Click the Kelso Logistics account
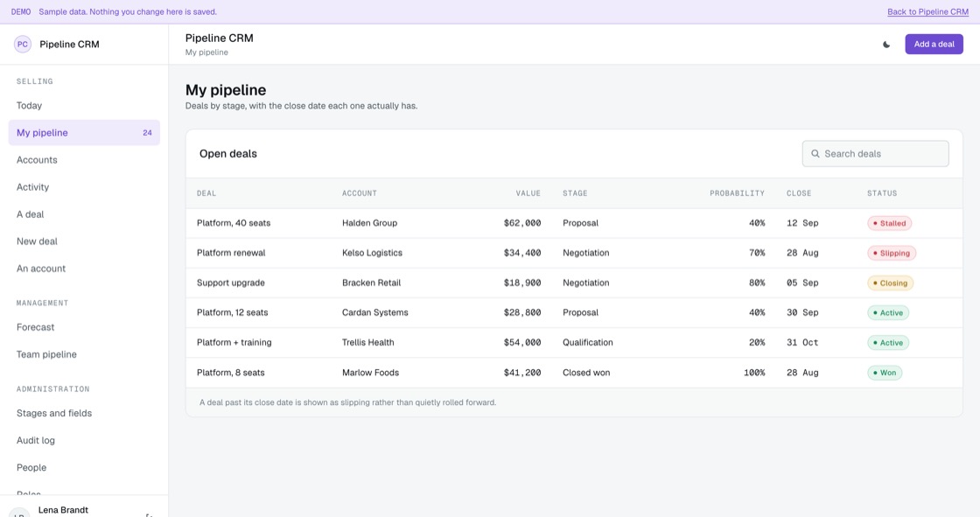 (x=372, y=253)
